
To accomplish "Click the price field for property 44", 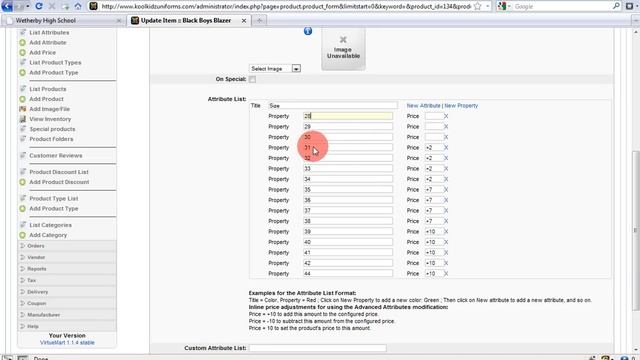I will (433, 274).
